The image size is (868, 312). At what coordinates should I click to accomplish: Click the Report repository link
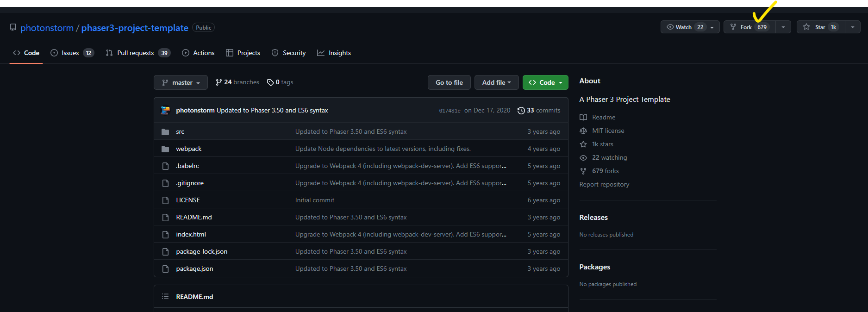[604, 185]
